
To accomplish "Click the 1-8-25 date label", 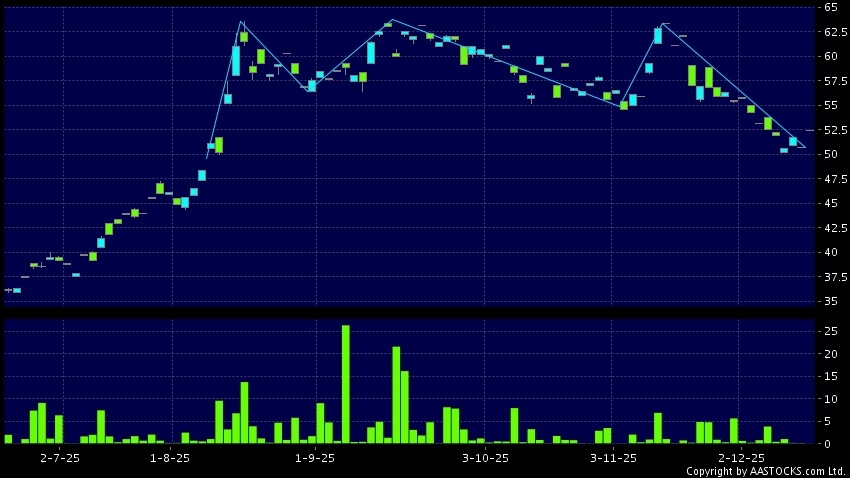I will 170,457.
